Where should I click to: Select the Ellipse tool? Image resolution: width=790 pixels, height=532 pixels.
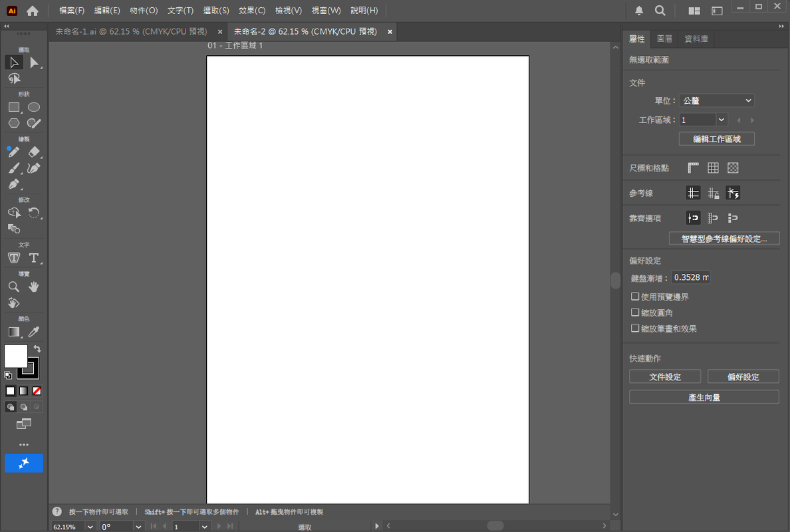coord(34,107)
